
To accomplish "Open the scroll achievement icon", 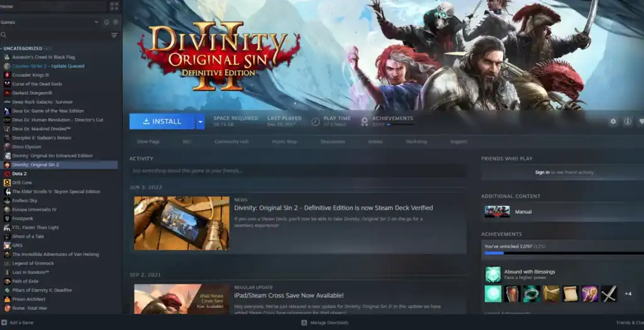I will 570,294.
